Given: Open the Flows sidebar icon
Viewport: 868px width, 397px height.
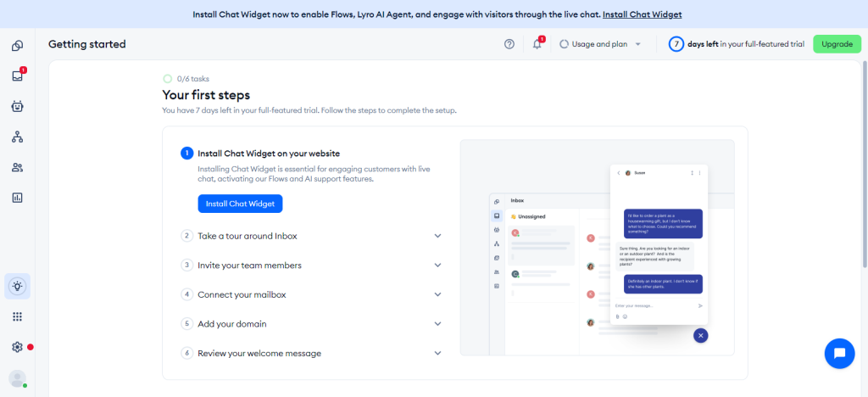Looking at the screenshot, I should (17, 137).
